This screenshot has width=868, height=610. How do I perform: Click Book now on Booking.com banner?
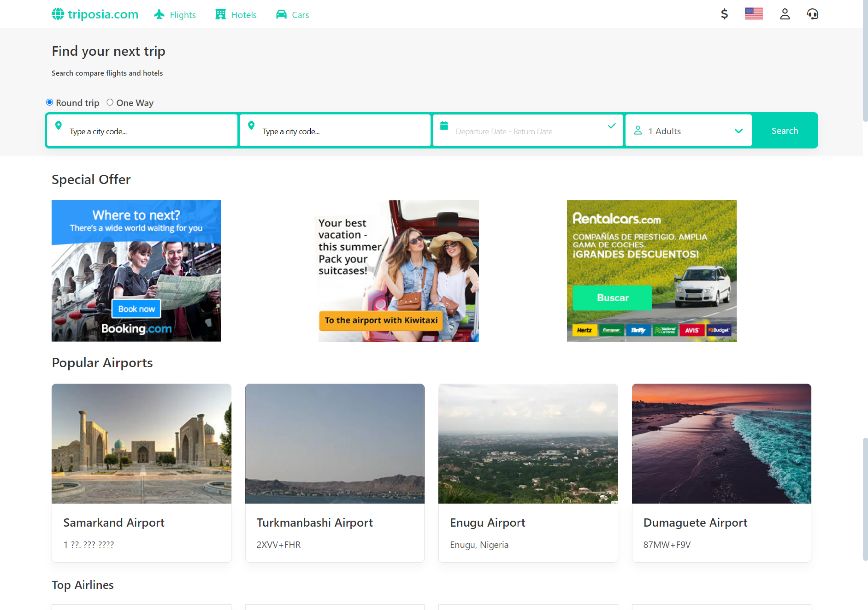click(136, 309)
